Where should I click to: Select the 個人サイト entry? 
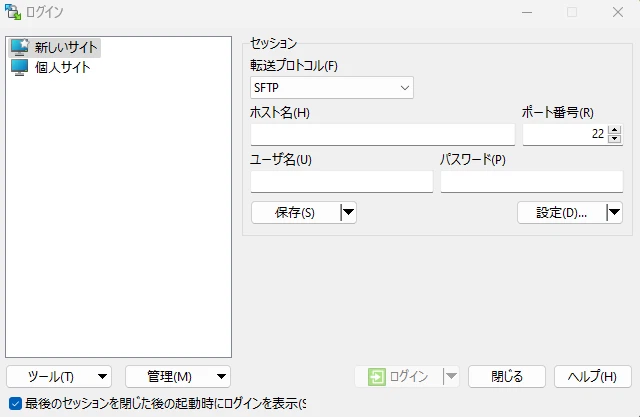tap(51, 68)
